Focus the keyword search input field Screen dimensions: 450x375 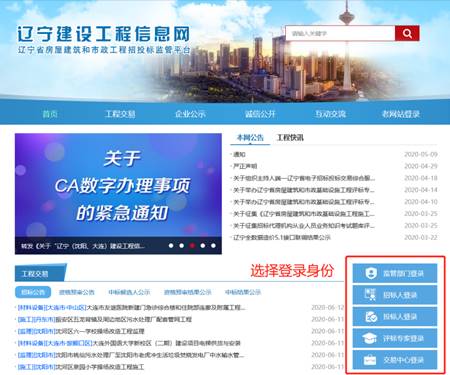pos(340,33)
